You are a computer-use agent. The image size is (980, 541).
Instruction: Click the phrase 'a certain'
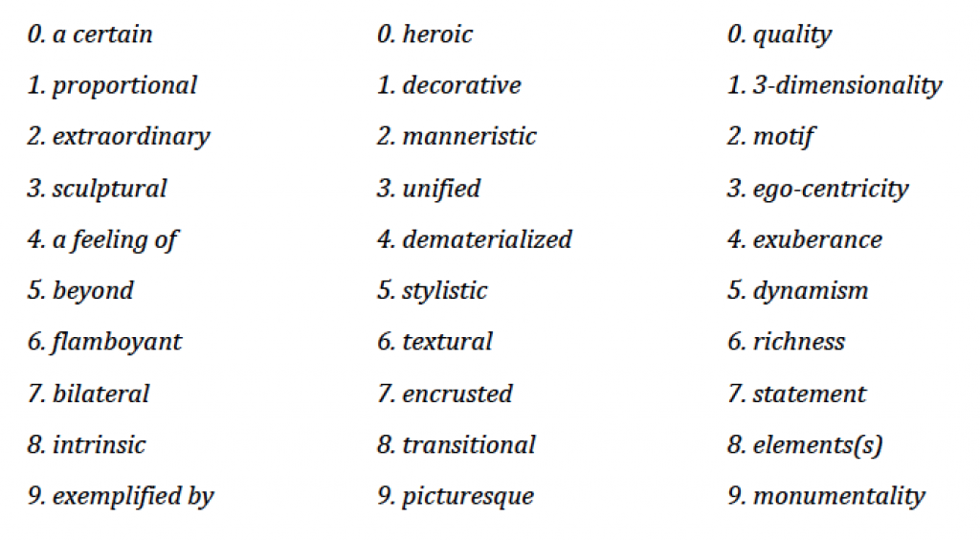tap(102, 34)
